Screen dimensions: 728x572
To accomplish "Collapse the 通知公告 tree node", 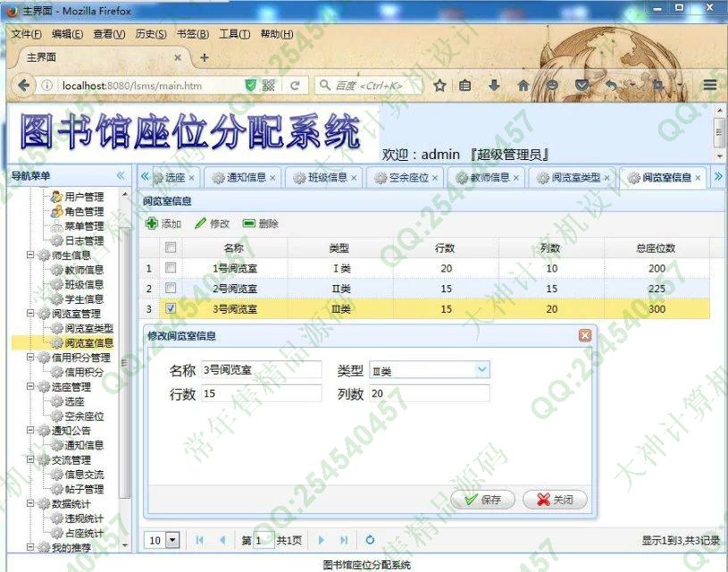I will tap(30, 430).
